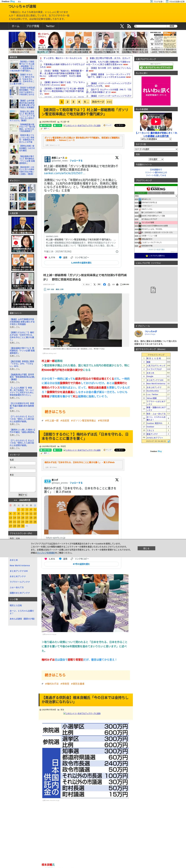
Task: Click the info icon beside the Sankei tweet date
Action: click(117, 251)
